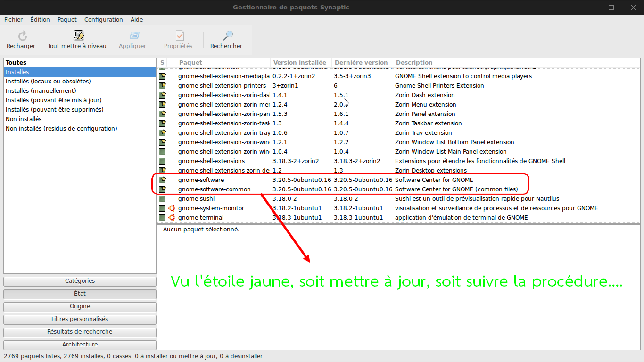
Task: Click the Recharger reload icon
Action: coord(22,36)
